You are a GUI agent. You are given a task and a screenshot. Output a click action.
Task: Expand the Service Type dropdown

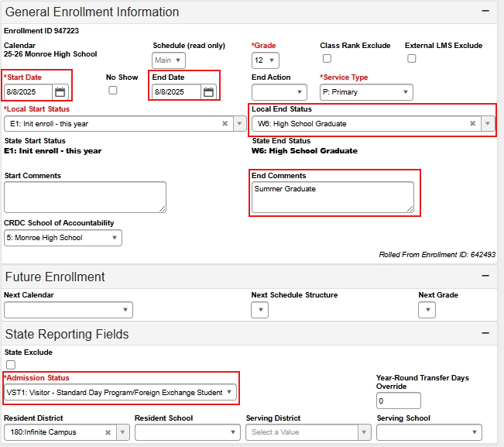[366, 92]
